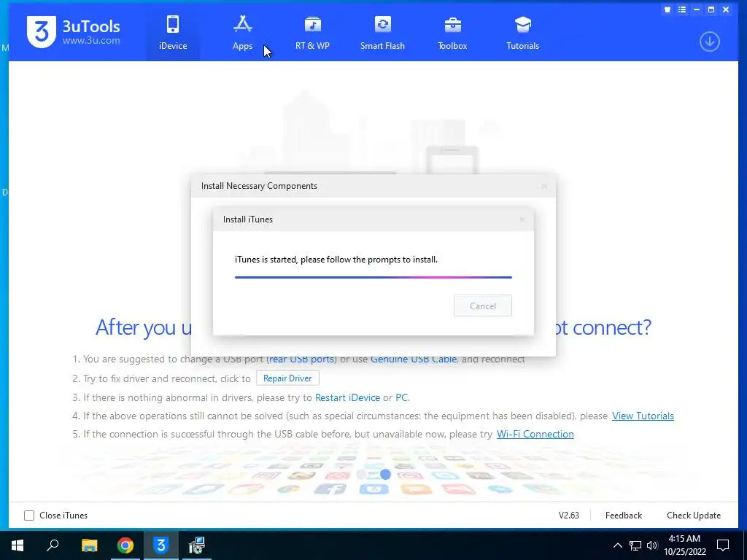Select the Tutorials tab

(x=522, y=32)
